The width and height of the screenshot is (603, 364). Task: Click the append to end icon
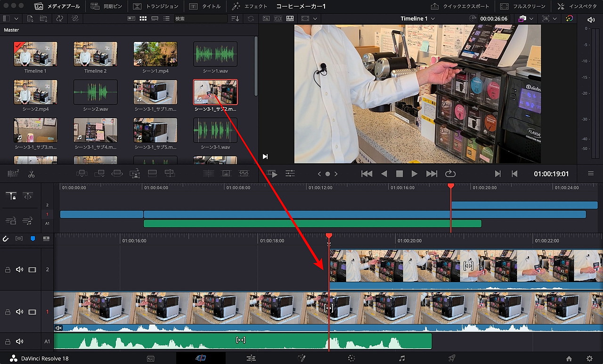pyautogui.click(x=99, y=174)
